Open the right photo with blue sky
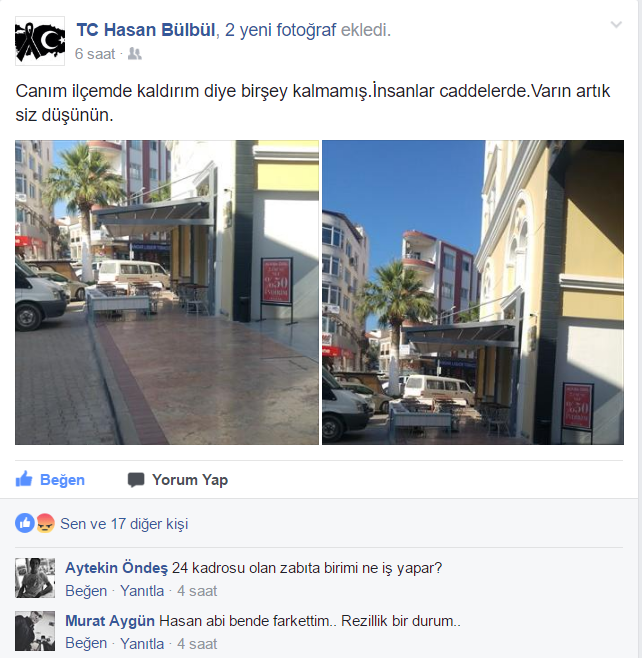 (x=473, y=292)
